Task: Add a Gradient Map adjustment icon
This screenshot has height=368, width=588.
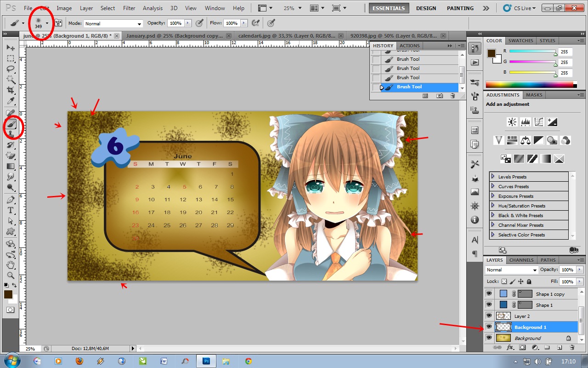Action: click(x=546, y=159)
